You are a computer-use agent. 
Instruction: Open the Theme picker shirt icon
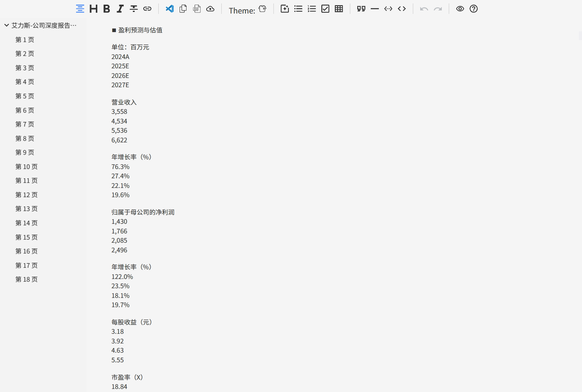[x=263, y=9]
